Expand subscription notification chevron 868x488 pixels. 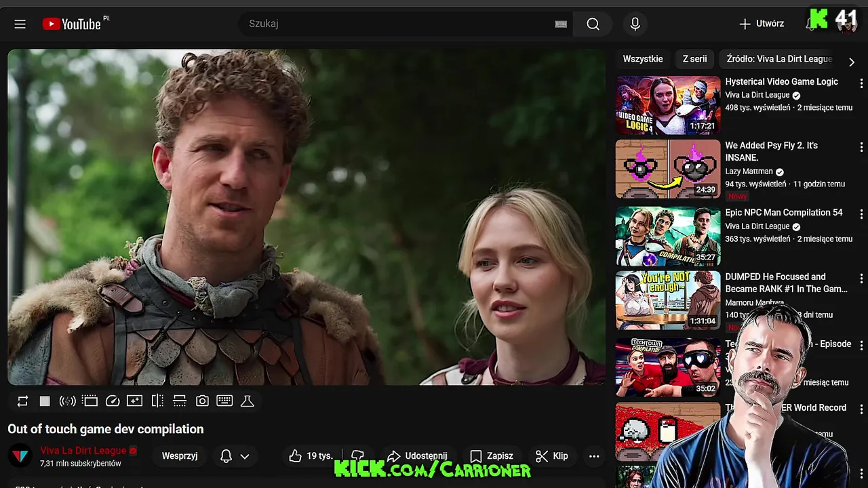click(x=245, y=456)
